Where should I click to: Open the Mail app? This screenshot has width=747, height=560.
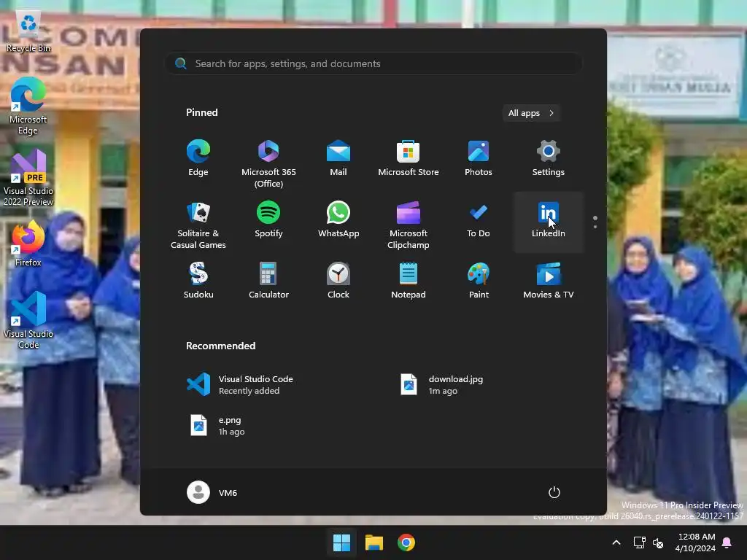338,159
